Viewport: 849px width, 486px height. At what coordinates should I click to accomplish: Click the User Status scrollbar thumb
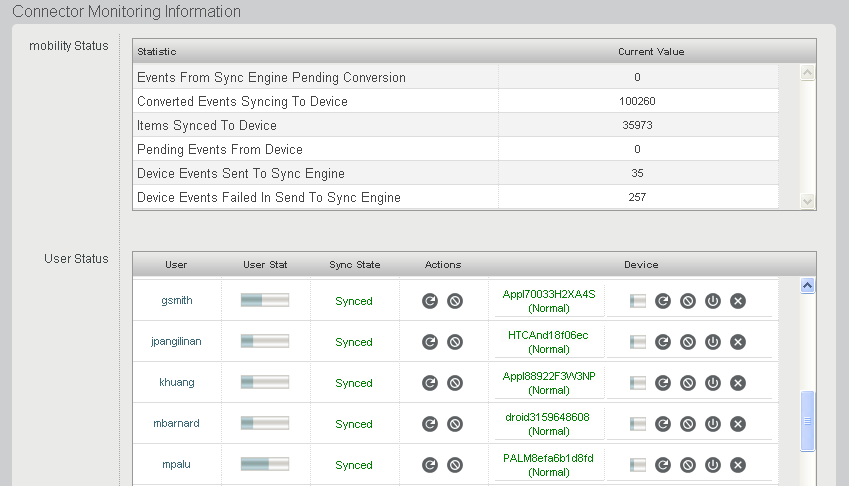coord(808,420)
